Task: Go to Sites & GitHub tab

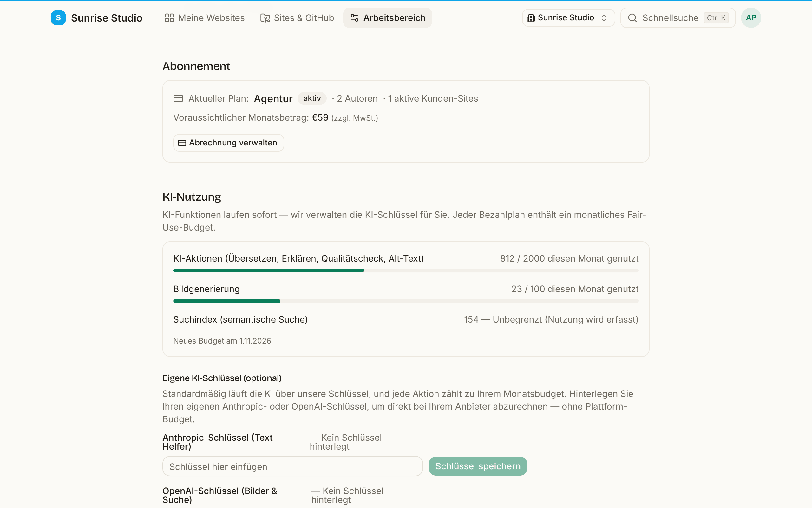Action: [x=297, y=18]
